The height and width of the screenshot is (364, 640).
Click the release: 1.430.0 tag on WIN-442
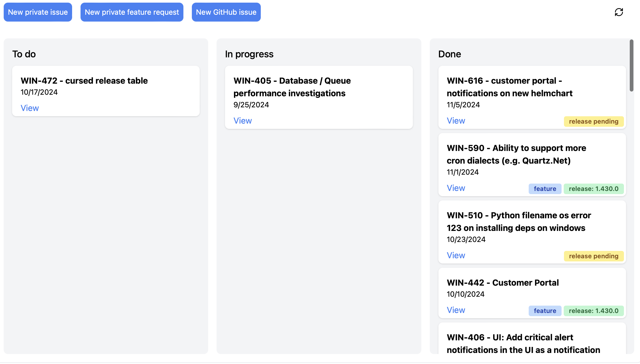pyautogui.click(x=594, y=311)
